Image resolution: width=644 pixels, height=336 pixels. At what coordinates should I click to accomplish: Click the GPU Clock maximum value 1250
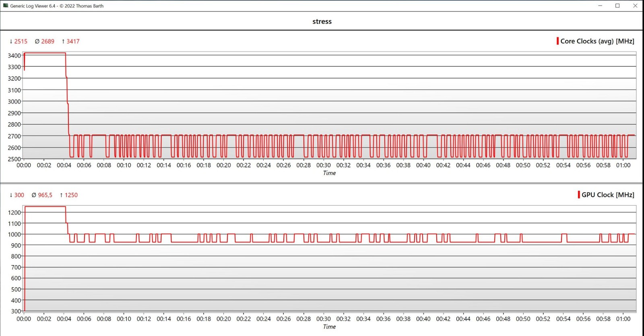point(71,195)
